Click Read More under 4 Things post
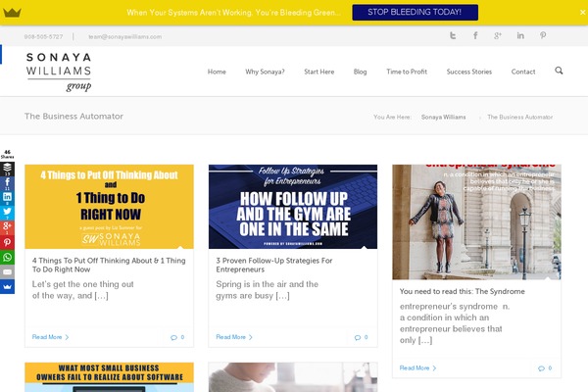This screenshot has width=588, height=392. pos(50,337)
